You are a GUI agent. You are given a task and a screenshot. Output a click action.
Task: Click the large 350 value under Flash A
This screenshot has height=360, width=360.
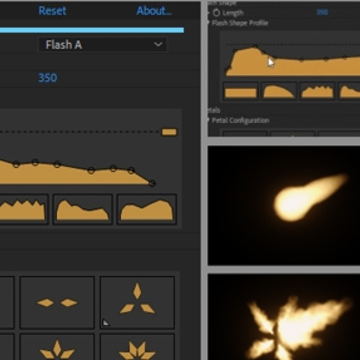[48, 78]
